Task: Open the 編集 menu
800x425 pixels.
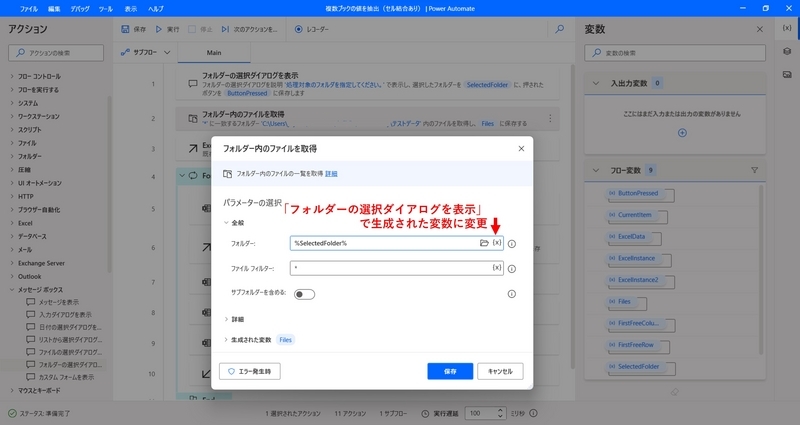Action: (54, 9)
